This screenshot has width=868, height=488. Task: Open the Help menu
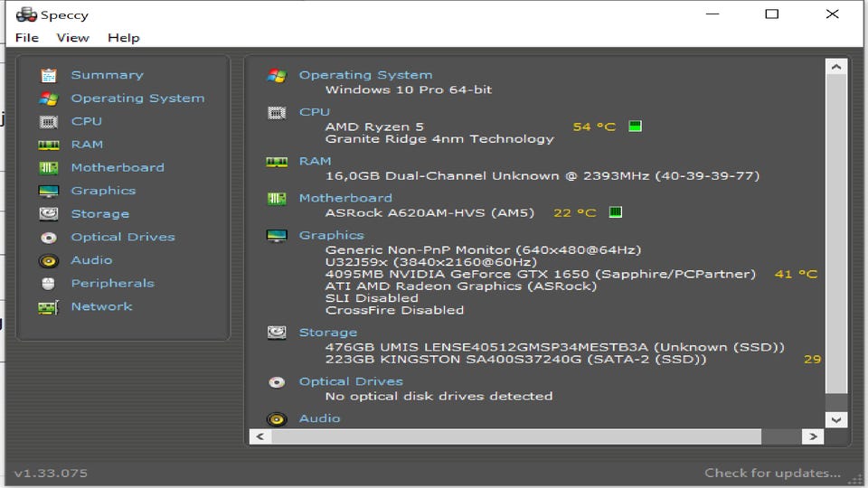[x=124, y=38]
